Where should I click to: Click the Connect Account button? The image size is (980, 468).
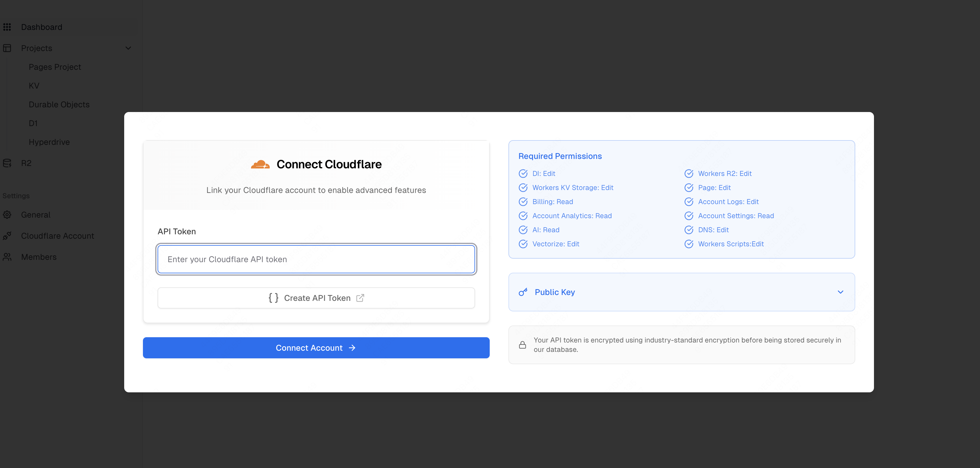tap(316, 347)
